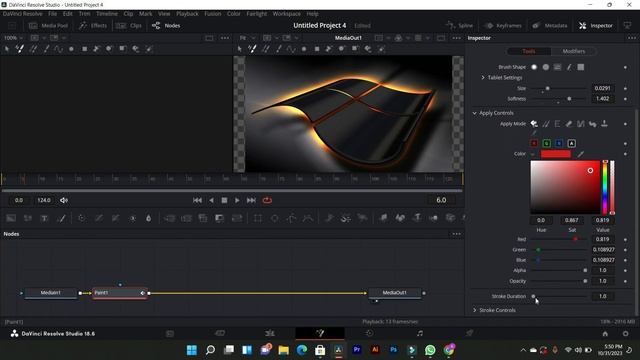Image resolution: width=640 pixels, height=360 pixels.
Task: Click the Softness slider handle
Action: click(569, 99)
